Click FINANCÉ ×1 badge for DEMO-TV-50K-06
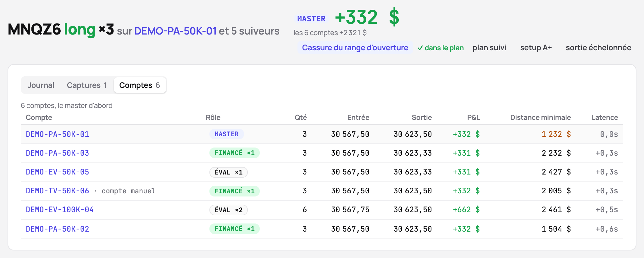The image size is (644, 258). (x=235, y=191)
